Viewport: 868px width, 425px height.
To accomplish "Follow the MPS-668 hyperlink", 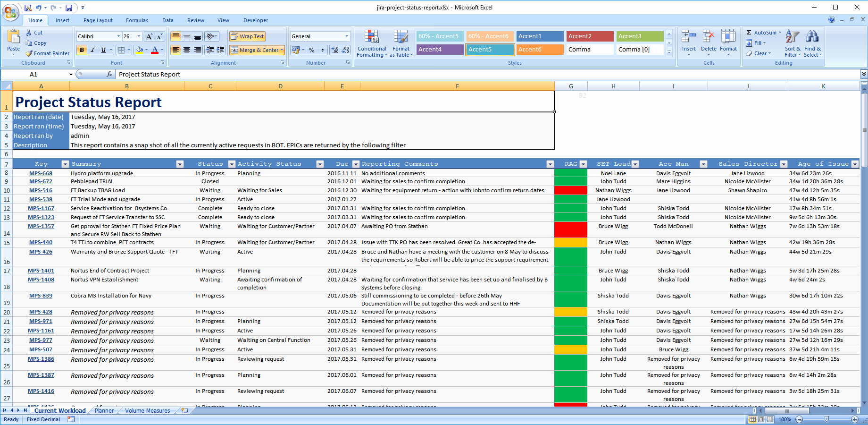I will tap(41, 173).
